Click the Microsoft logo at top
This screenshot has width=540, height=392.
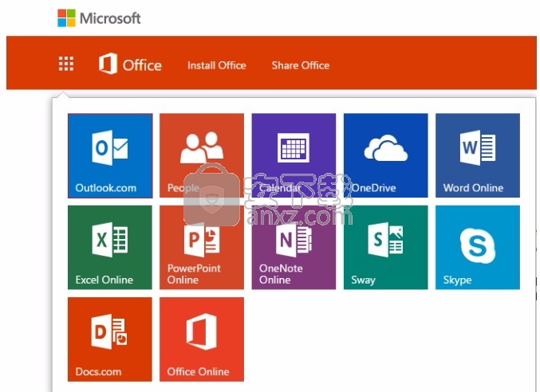pyautogui.click(x=99, y=18)
